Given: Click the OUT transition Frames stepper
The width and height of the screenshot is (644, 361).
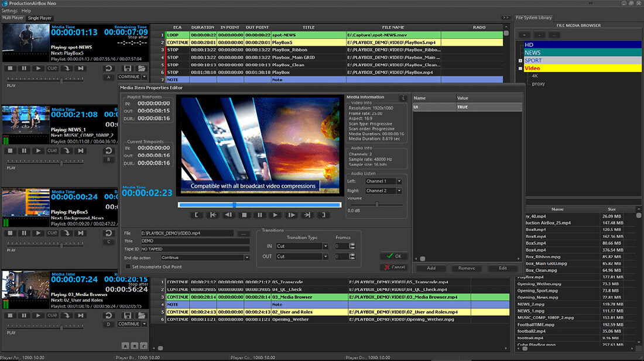Looking at the screenshot, I should tap(352, 256).
